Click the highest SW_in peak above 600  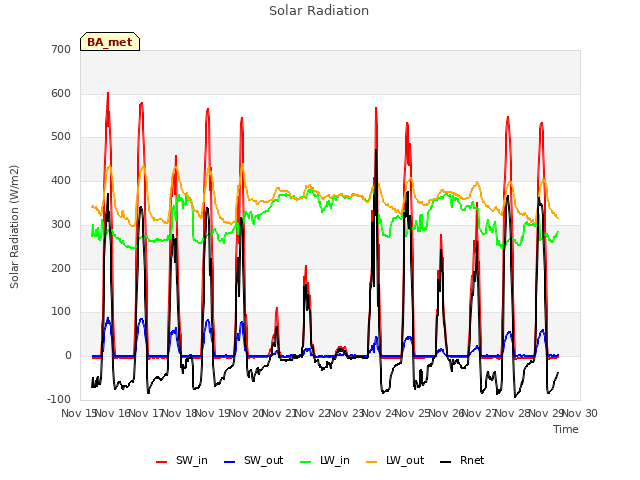(x=108, y=94)
